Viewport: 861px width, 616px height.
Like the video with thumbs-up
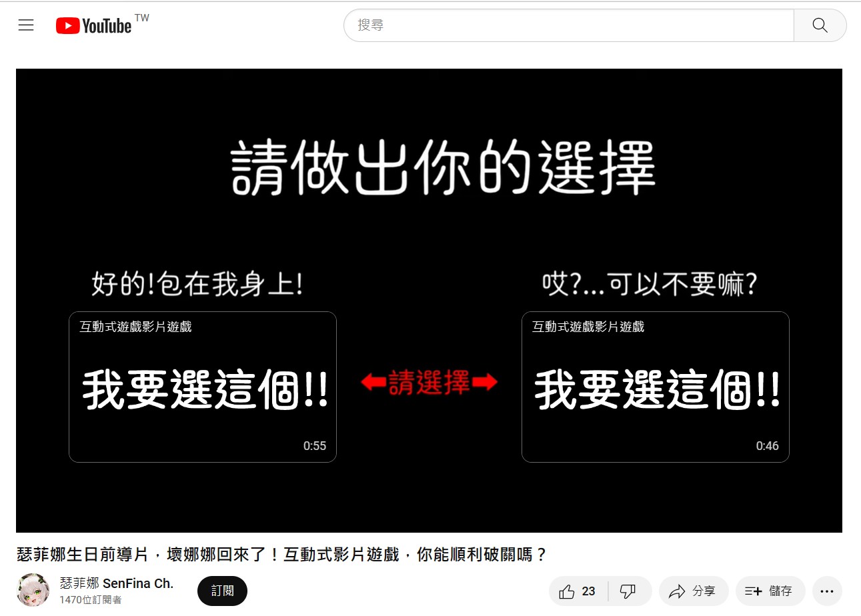point(578,591)
